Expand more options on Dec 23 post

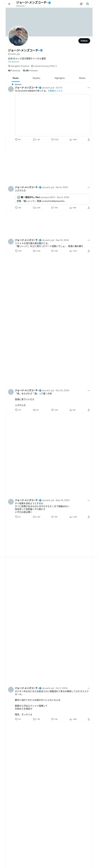(89, 391)
